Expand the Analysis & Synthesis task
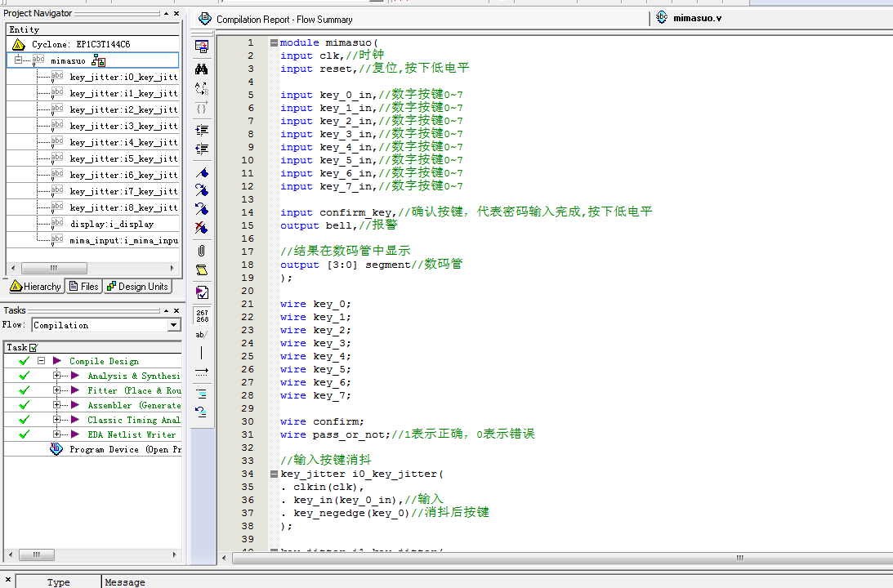 pyautogui.click(x=57, y=376)
